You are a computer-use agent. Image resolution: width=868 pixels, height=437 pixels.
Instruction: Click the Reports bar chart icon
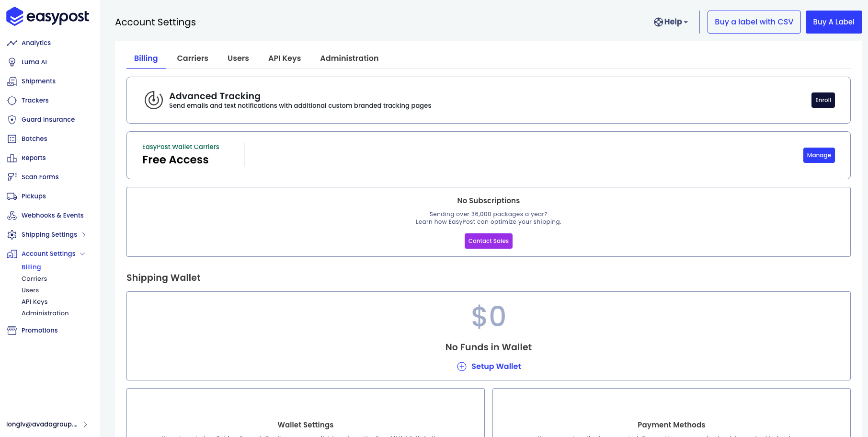click(x=12, y=158)
